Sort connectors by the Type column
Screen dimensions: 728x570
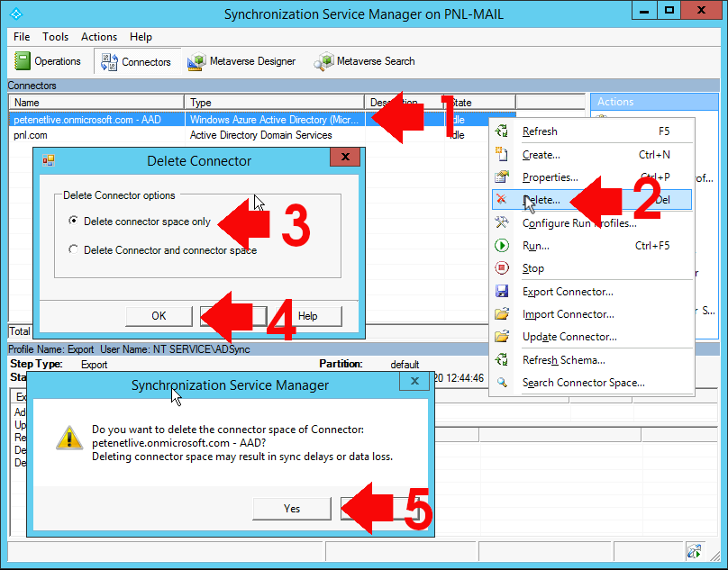[275, 102]
